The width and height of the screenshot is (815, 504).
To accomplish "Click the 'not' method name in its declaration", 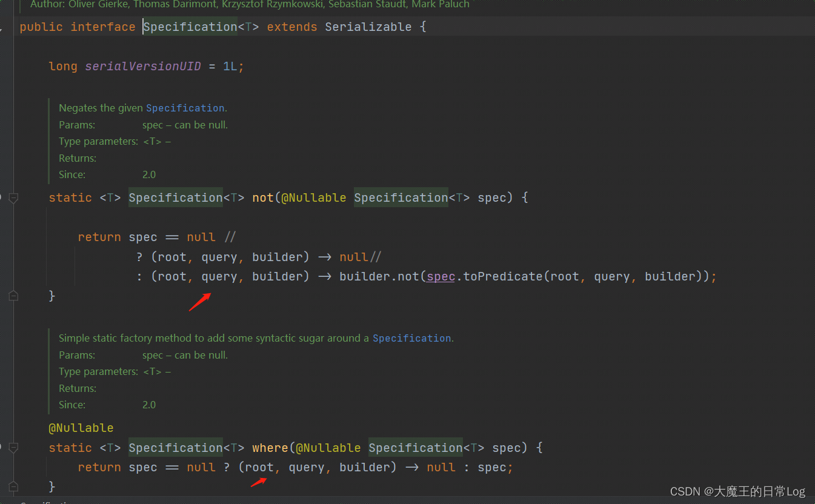I will pos(263,197).
